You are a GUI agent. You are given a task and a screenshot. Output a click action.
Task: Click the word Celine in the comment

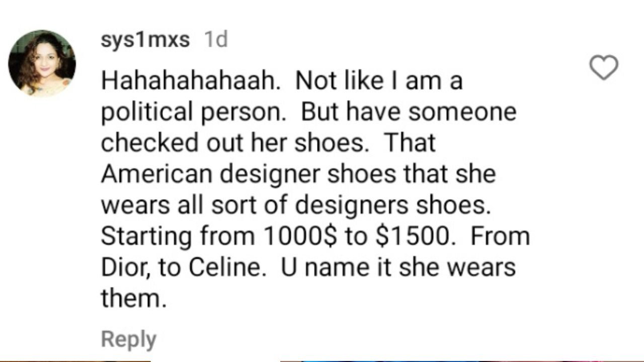click(227, 267)
